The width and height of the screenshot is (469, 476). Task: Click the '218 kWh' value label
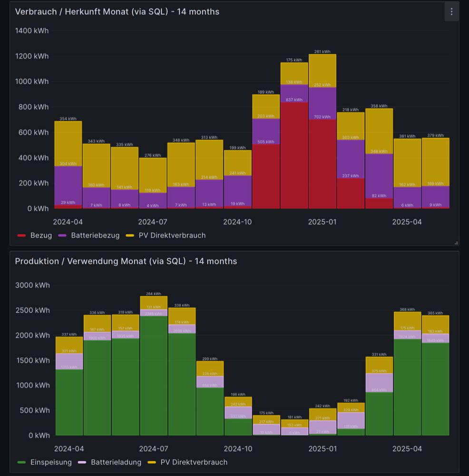pyautogui.click(x=351, y=110)
